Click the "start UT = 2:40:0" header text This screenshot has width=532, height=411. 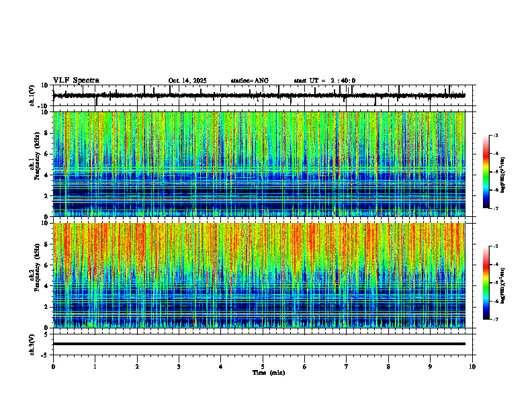click(324, 81)
